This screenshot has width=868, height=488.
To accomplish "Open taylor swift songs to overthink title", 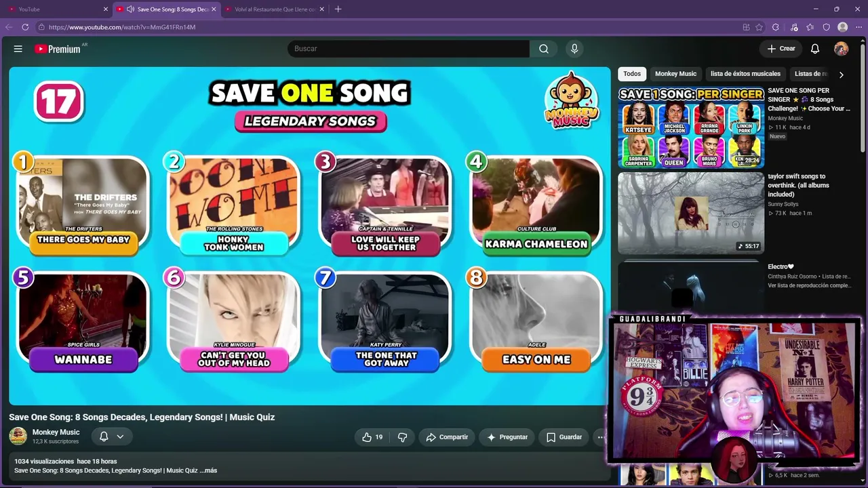I will tap(799, 185).
